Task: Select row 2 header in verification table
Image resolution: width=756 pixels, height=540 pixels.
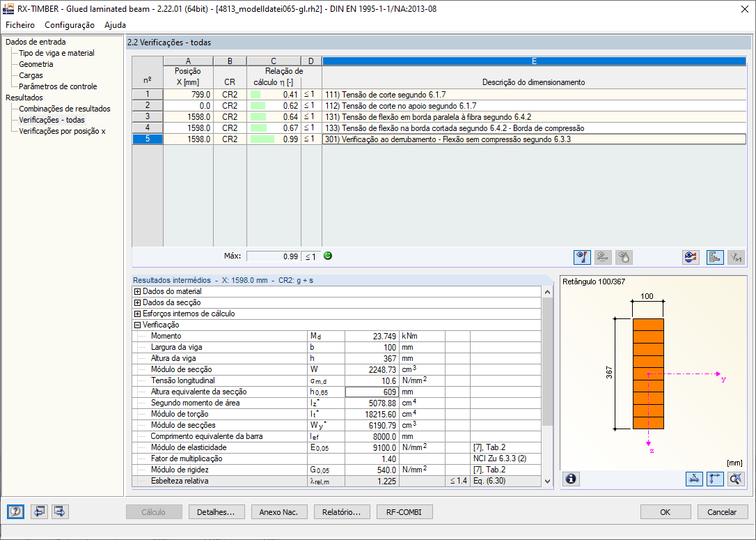Action: point(148,106)
